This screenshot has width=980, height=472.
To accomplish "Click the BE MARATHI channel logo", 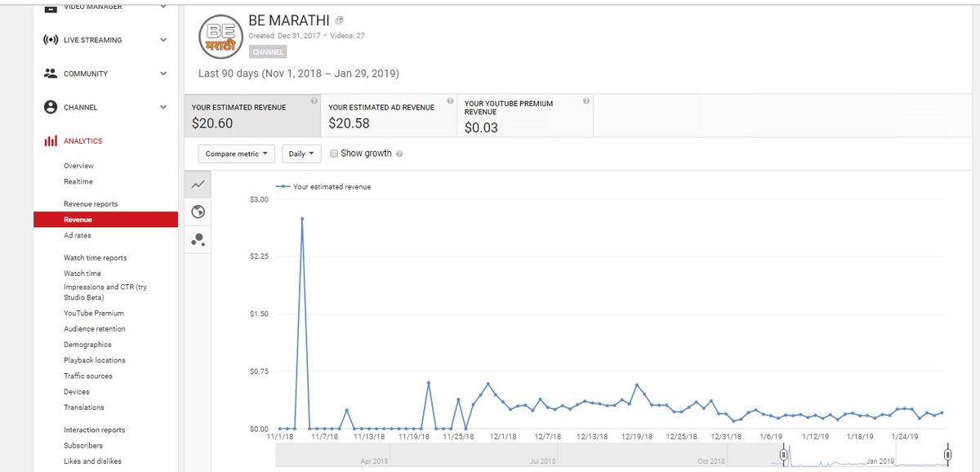I will click(220, 36).
